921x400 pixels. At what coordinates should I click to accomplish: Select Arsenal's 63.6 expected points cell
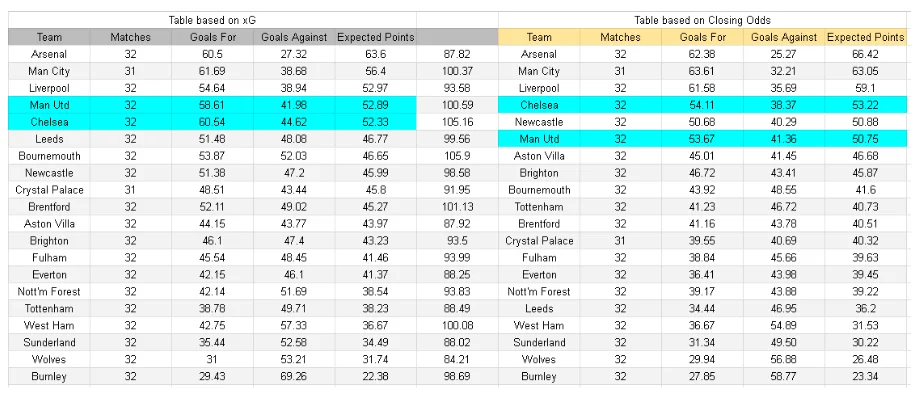pyautogui.click(x=375, y=54)
